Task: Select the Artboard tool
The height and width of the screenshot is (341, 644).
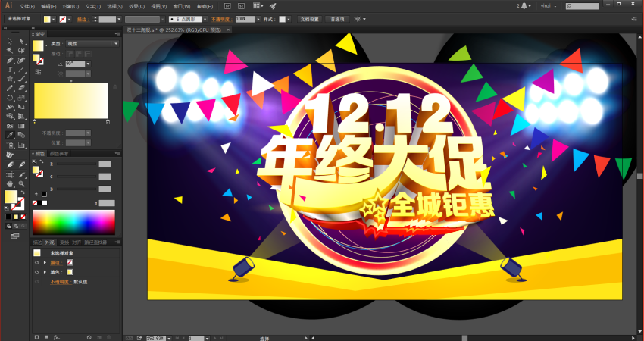Action: 10,174
